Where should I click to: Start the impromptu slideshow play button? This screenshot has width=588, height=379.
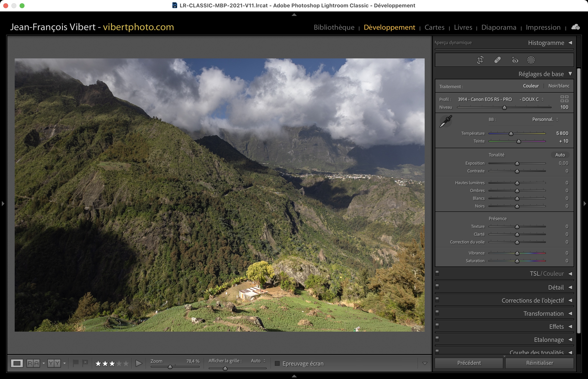point(139,363)
